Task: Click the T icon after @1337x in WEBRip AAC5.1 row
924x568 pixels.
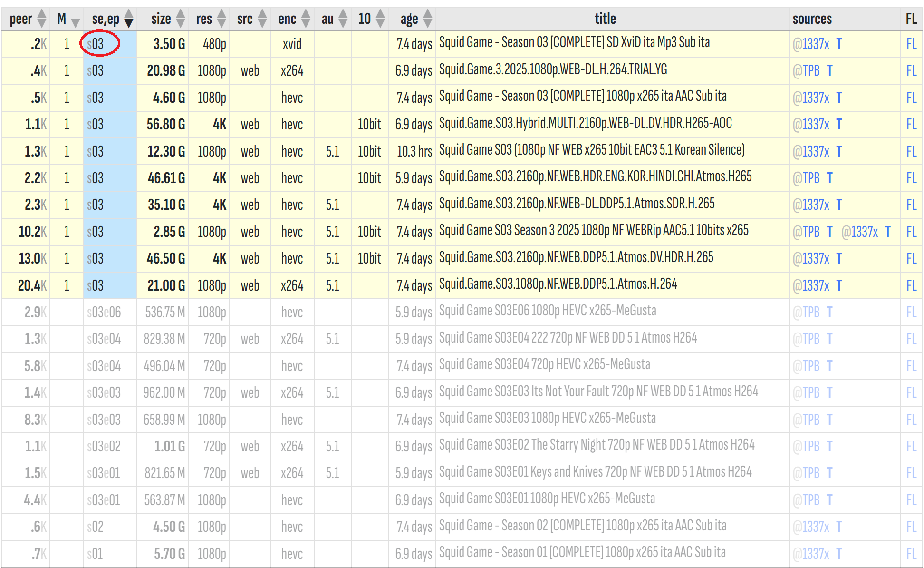Action: pyautogui.click(x=887, y=232)
